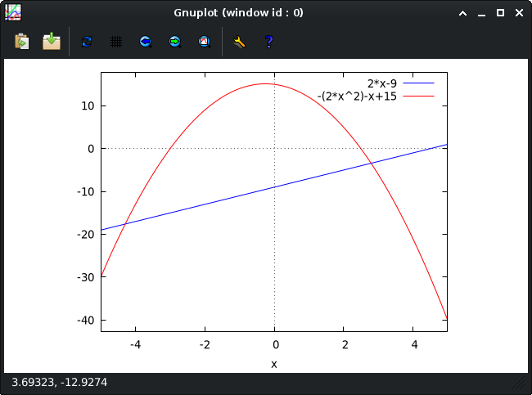Click x-axis tick label -4
Viewport: 532px width, 395px height.
(135, 345)
